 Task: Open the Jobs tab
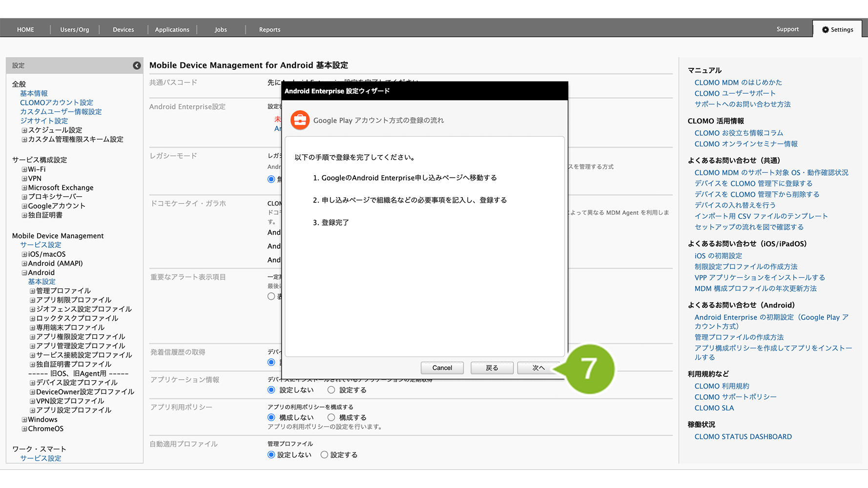point(221,30)
